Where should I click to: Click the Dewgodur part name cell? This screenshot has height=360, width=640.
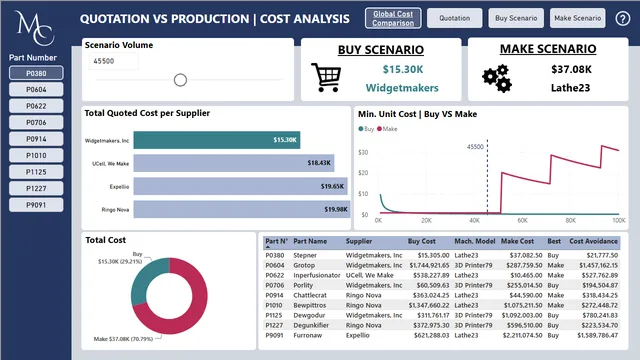point(309,315)
